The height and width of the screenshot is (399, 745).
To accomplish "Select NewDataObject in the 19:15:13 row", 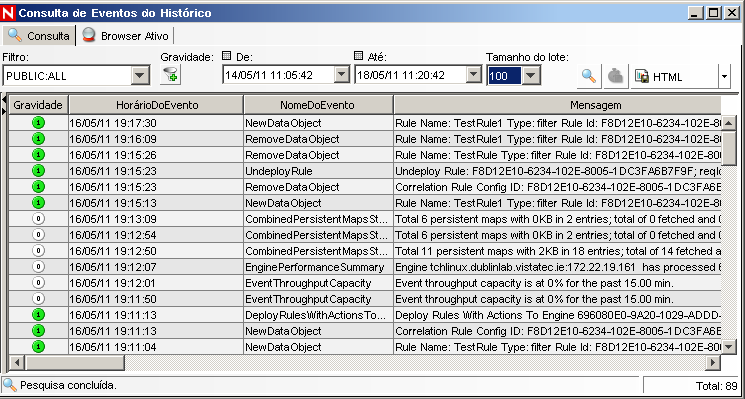I will (x=318, y=203).
